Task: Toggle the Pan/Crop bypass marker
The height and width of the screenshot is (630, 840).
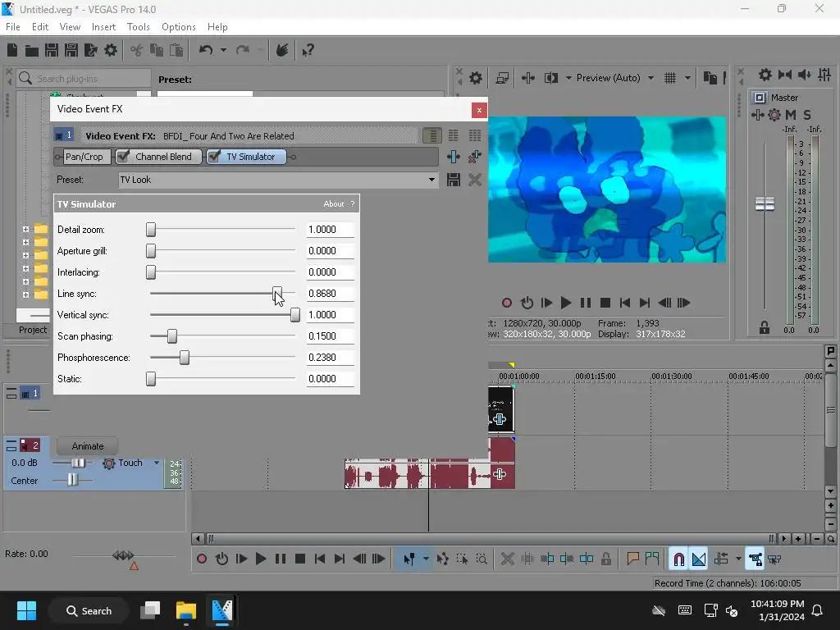Action: (58, 157)
